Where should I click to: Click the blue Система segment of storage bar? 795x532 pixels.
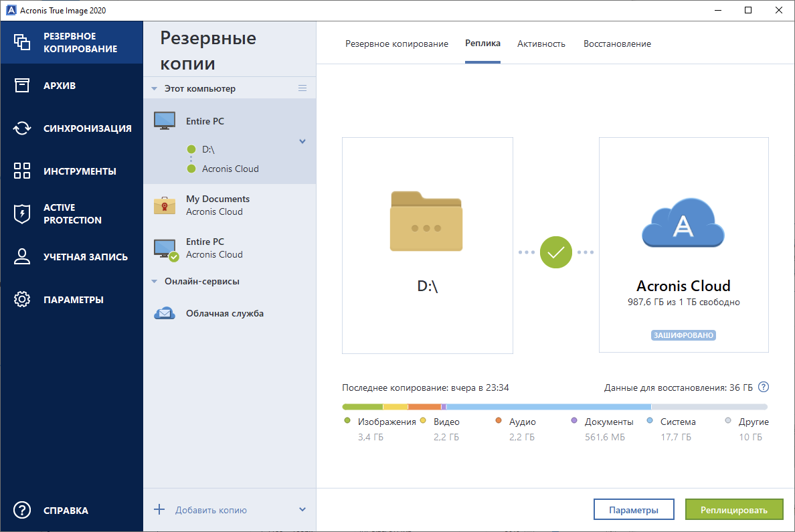(549, 407)
